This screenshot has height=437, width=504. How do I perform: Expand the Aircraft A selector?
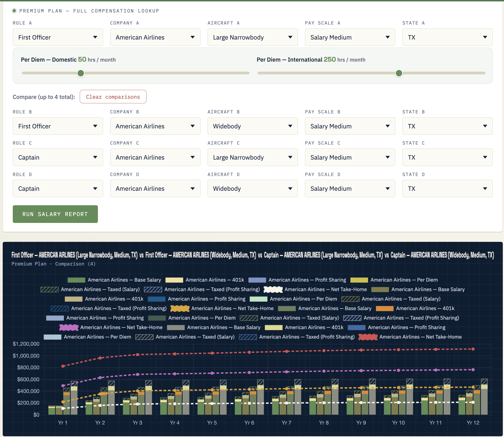coord(253,37)
